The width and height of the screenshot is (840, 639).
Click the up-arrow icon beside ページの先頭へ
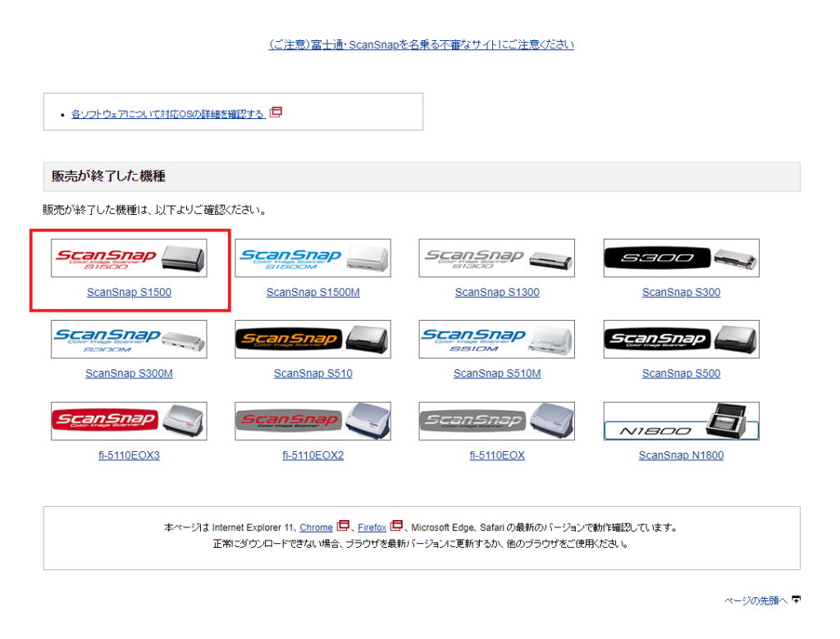(x=796, y=600)
